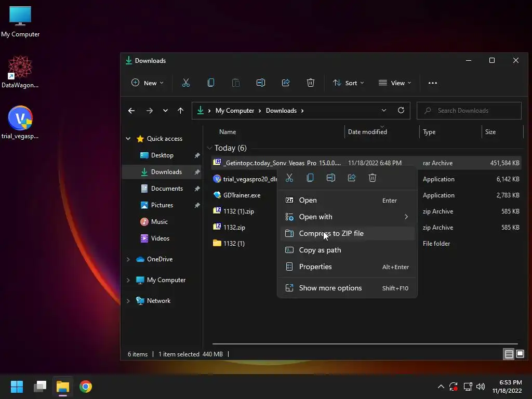Click Downloads in the address breadcrumb
The image size is (532, 399).
tap(281, 111)
